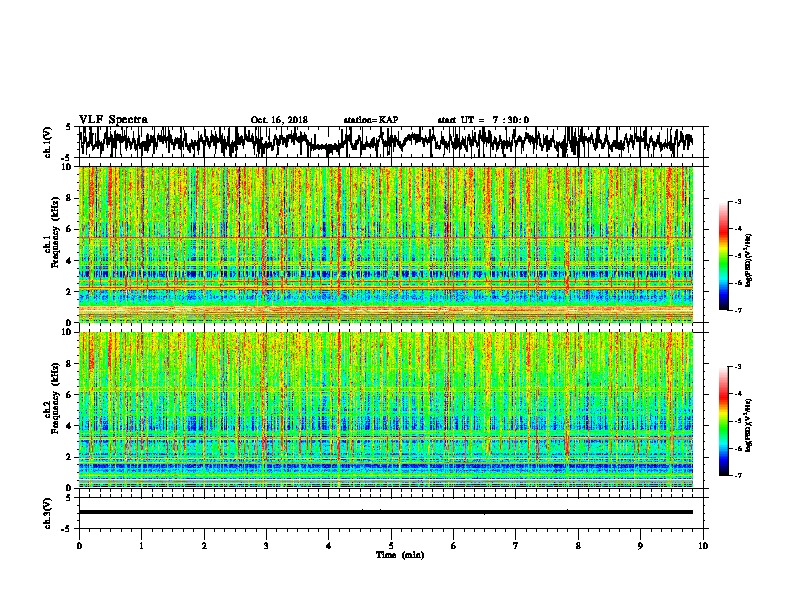792x612 pixels.
Task: Click the "-7" tick on ch.1 colorbar
Action: pos(737,310)
